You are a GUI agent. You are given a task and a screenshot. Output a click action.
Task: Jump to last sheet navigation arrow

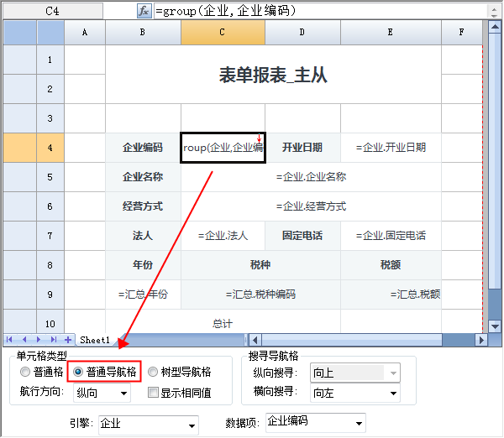pos(53,340)
